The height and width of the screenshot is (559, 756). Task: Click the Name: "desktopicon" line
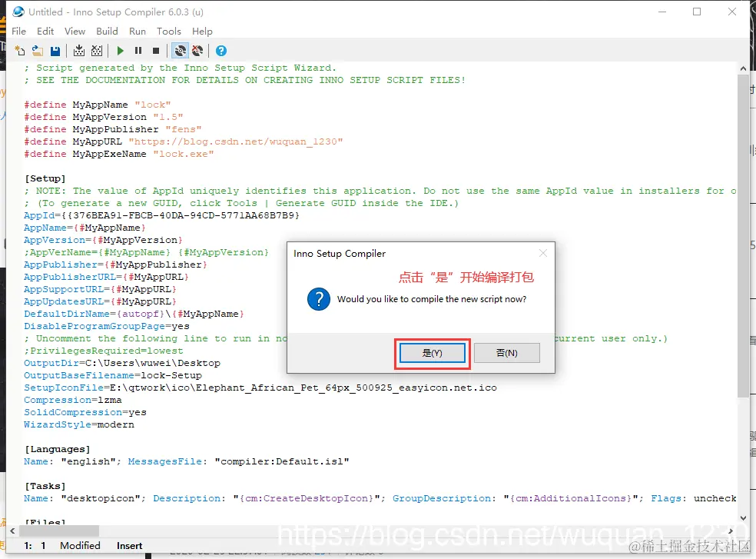(x=380, y=498)
